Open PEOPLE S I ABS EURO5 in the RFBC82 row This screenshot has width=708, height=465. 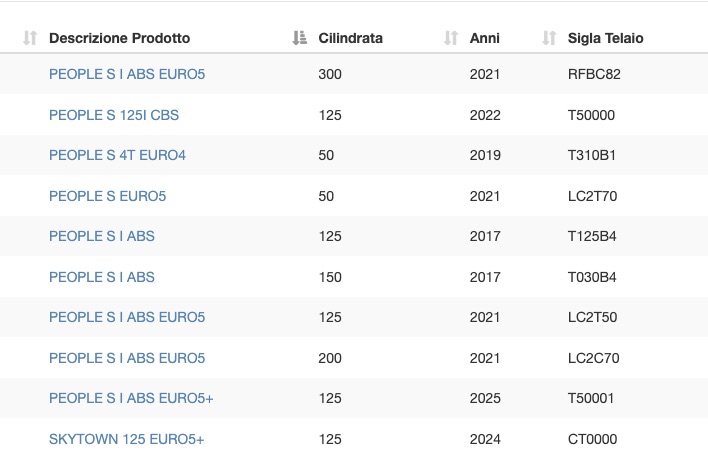click(127, 74)
